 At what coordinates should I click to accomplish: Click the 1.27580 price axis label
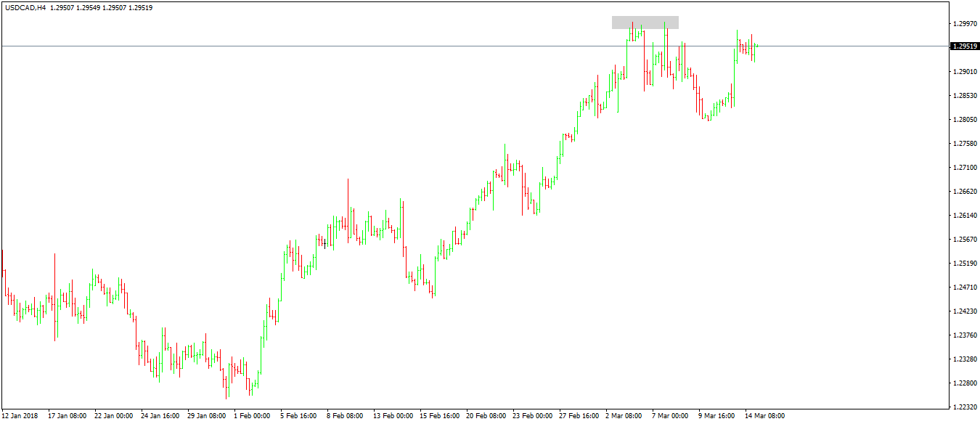(965, 143)
